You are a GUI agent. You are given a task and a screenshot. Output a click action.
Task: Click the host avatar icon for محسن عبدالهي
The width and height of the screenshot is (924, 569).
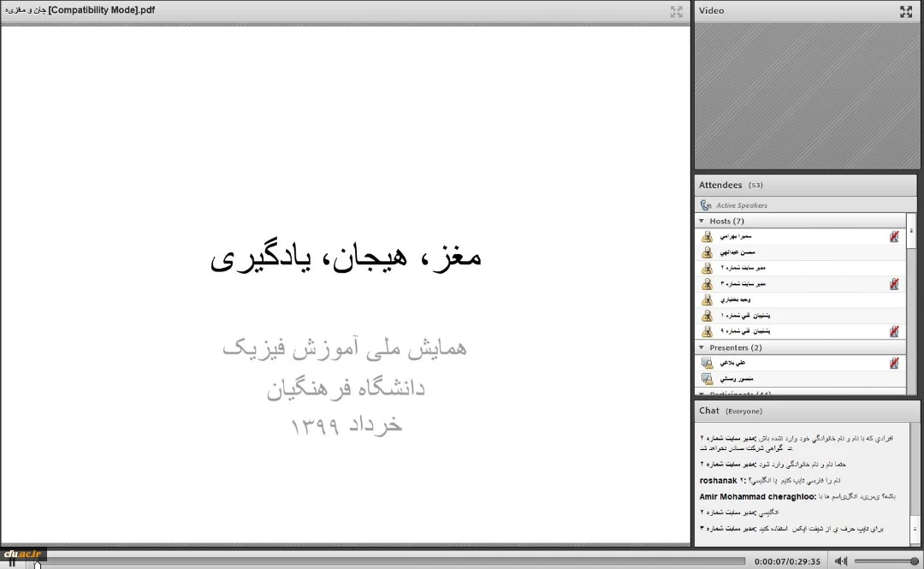708,252
